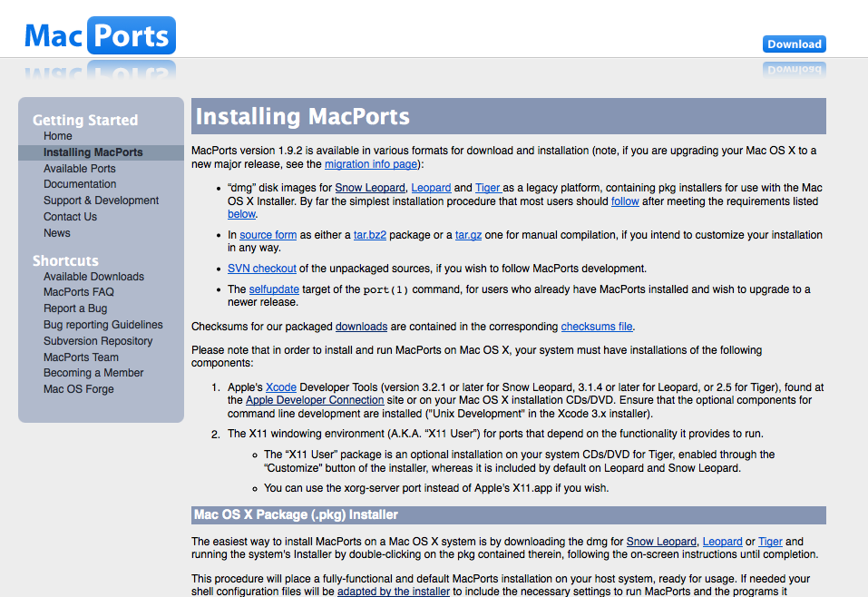Click Tiger link in the dmg disk images bullet
The height and width of the screenshot is (597, 868).
tap(488, 188)
